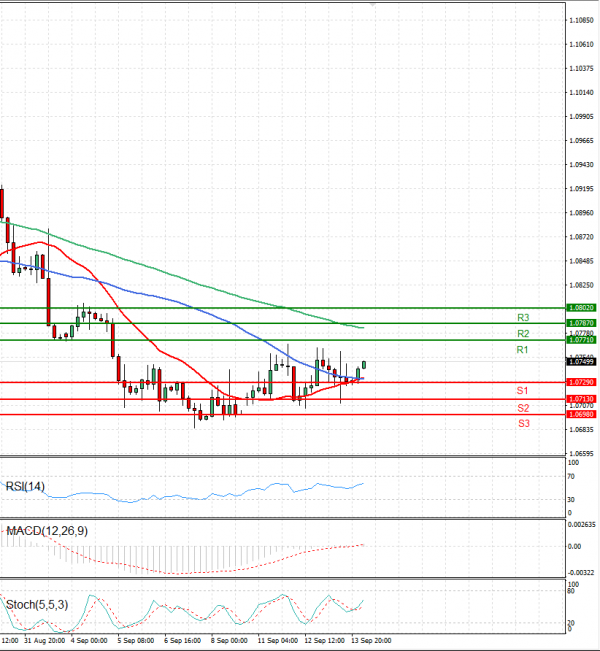This screenshot has height=651, width=600.
Task: Click the green 1.07710 price tag
Action: click(x=582, y=340)
